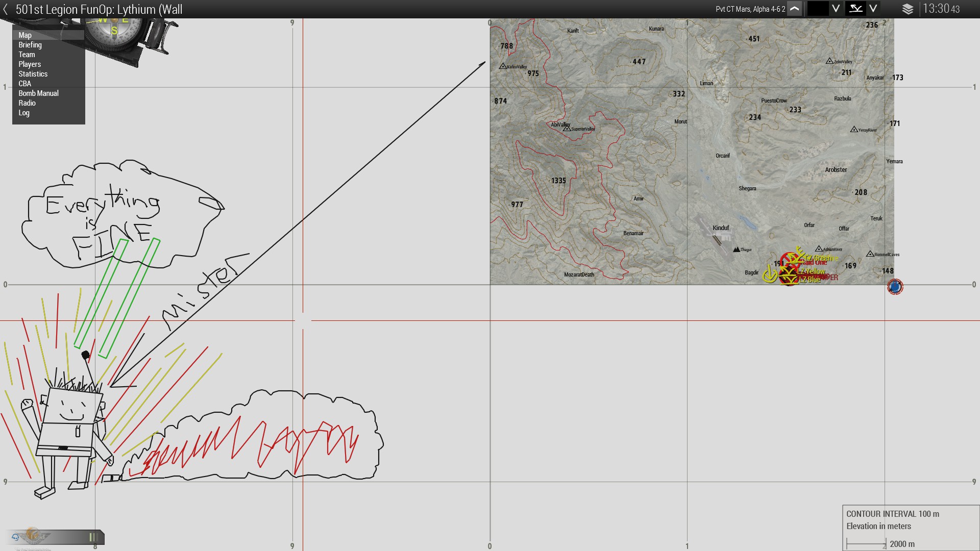
Task: Click the back arrow beside mission title
Action: tap(6, 9)
